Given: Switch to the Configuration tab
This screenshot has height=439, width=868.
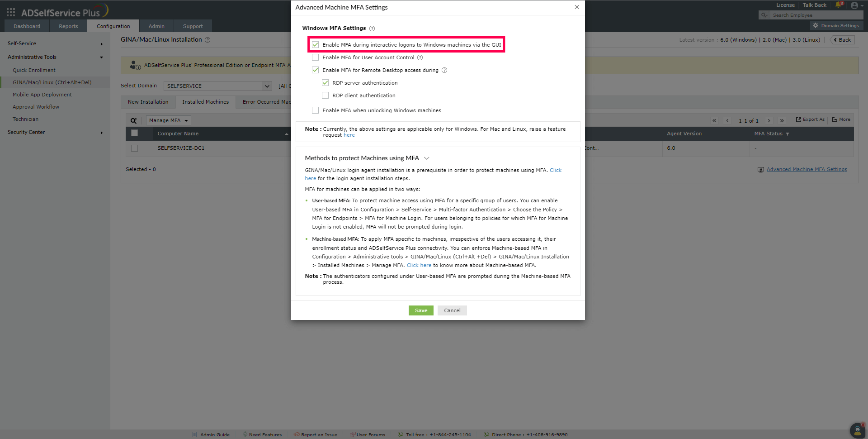Looking at the screenshot, I should [113, 26].
